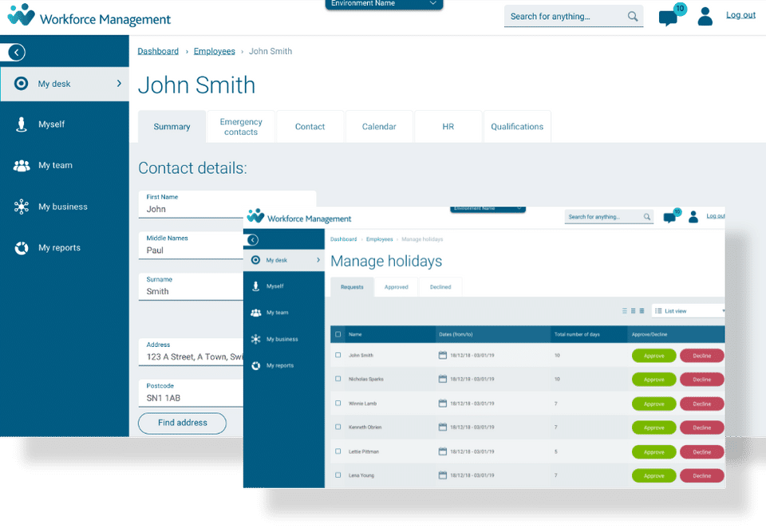Click Workforce Management logo in Manage holidays window
Image resolution: width=766 pixels, height=532 pixels.
pyautogui.click(x=299, y=216)
